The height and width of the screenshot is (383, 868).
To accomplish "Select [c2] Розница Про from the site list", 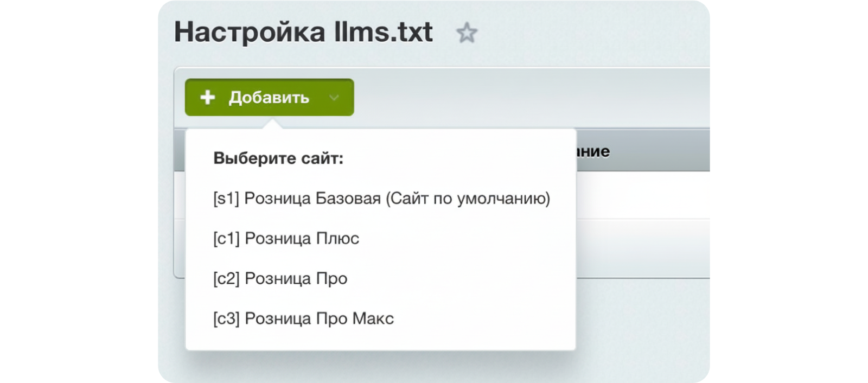I will (280, 279).
